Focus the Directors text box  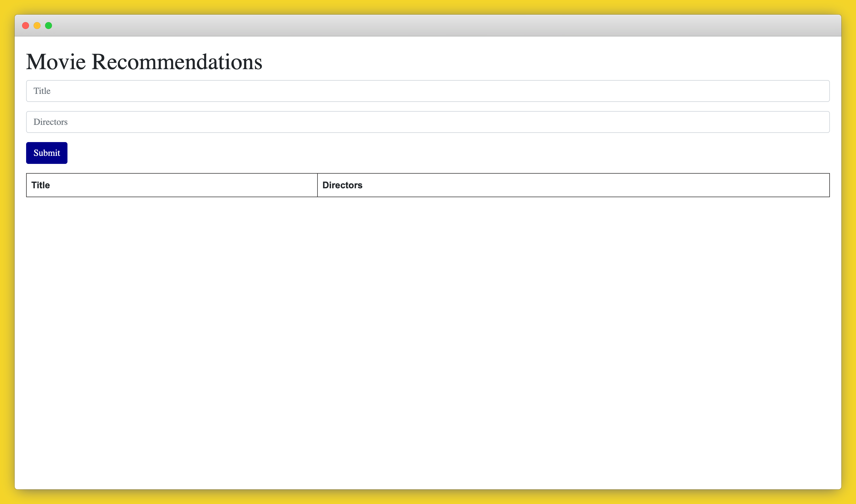(428, 122)
